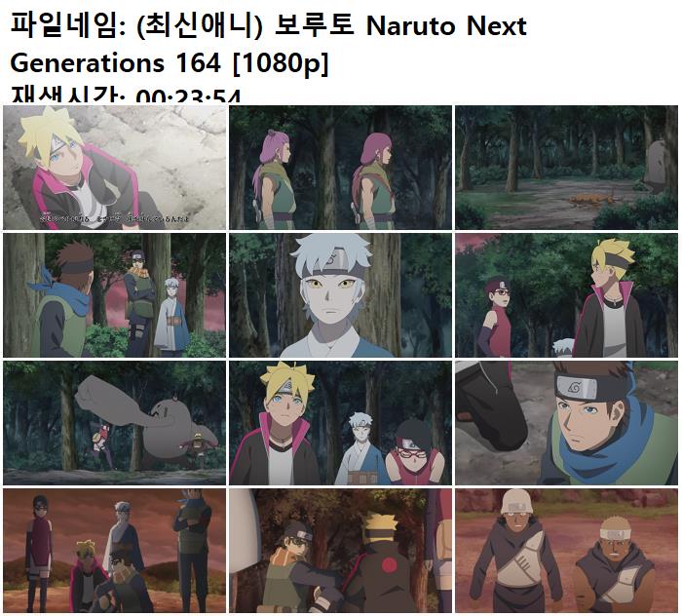Click the '보루토' word in the title
The image size is (682, 616).
click(314, 24)
